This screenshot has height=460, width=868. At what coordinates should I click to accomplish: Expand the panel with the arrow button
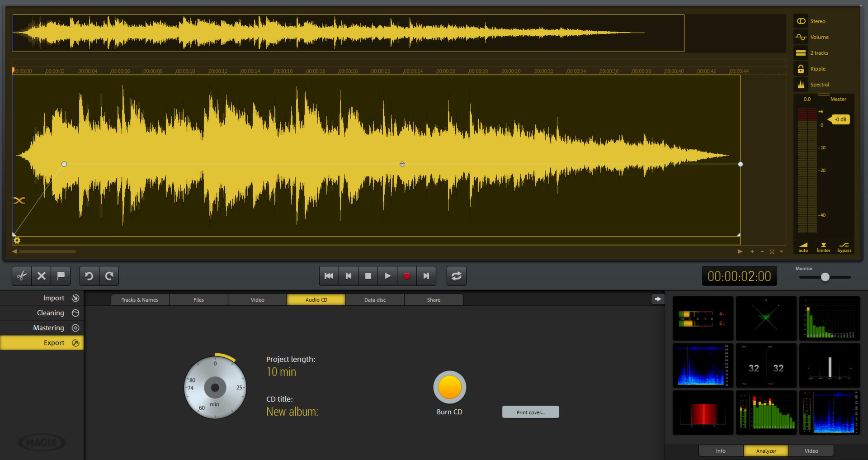click(657, 299)
